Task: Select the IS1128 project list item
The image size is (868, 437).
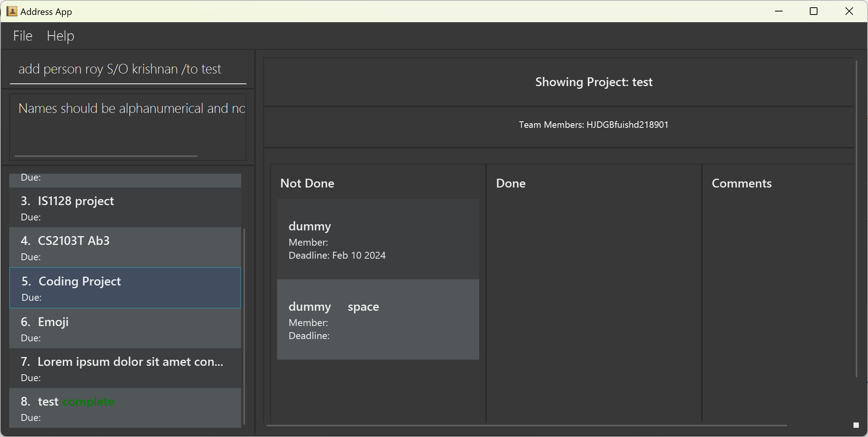Action: (x=125, y=207)
